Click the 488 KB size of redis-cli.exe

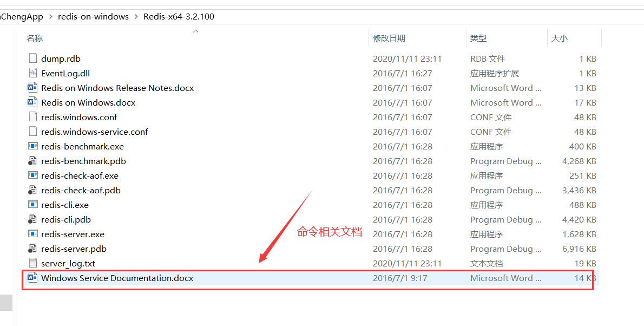click(x=583, y=205)
